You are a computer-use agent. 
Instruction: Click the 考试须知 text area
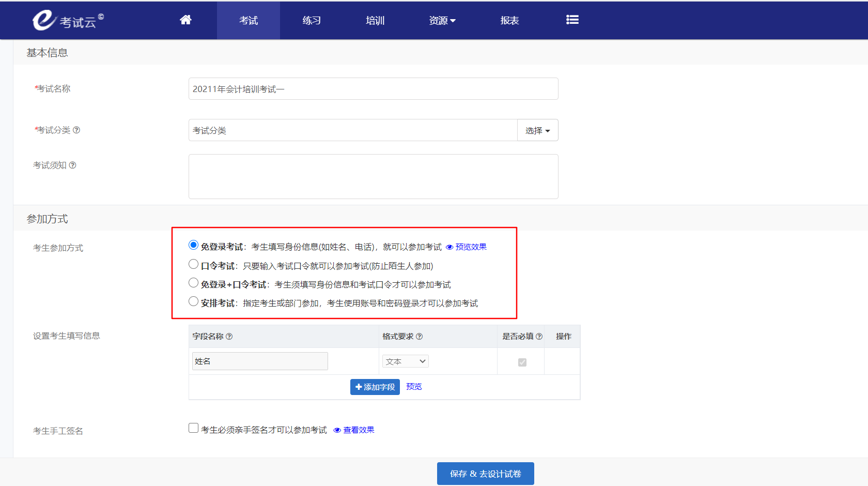click(374, 177)
